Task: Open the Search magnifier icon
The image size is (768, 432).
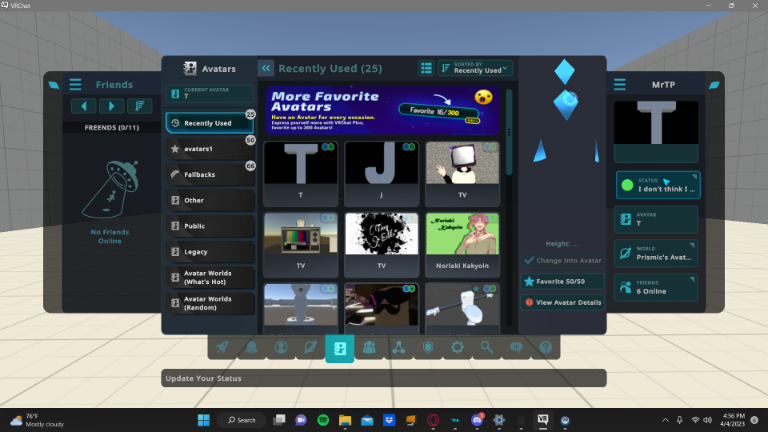Action: click(487, 347)
